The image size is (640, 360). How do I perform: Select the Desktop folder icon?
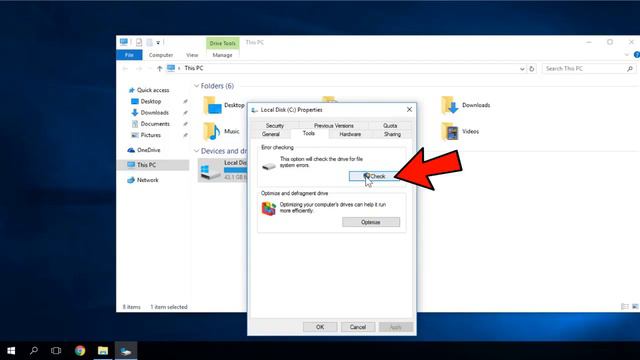coord(212,105)
